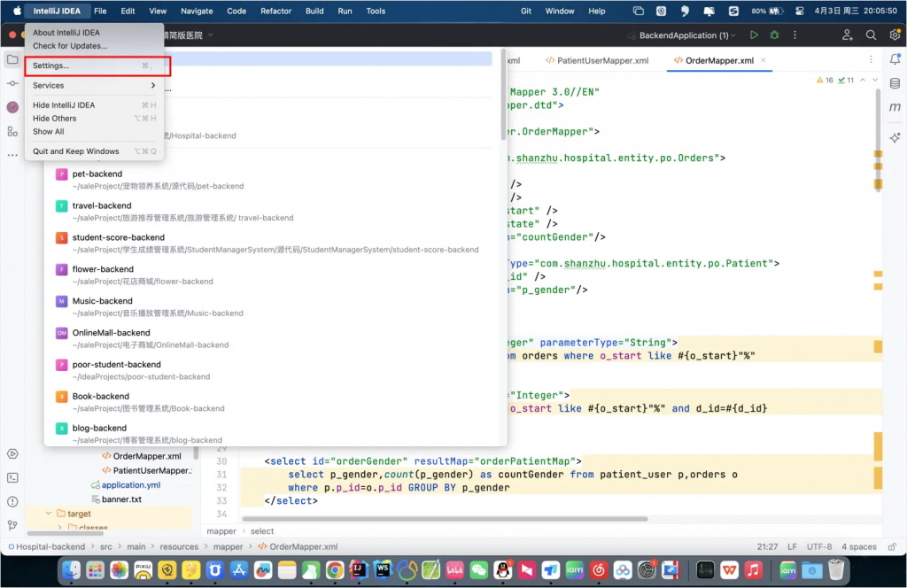
Task: Open the Database tool window
Action: (895, 82)
